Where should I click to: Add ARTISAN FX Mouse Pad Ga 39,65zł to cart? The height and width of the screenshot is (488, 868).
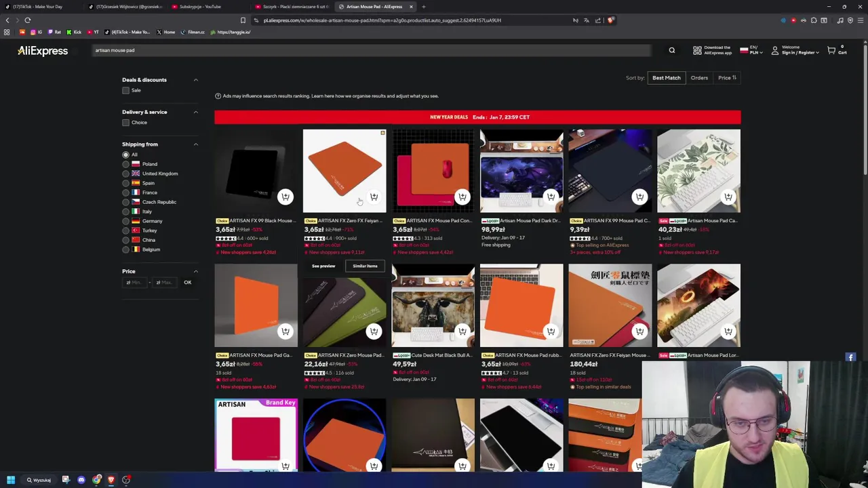[285, 331]
